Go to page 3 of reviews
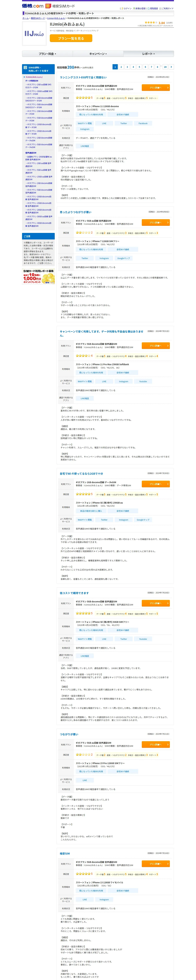196x980 pixels. (127, 67)
